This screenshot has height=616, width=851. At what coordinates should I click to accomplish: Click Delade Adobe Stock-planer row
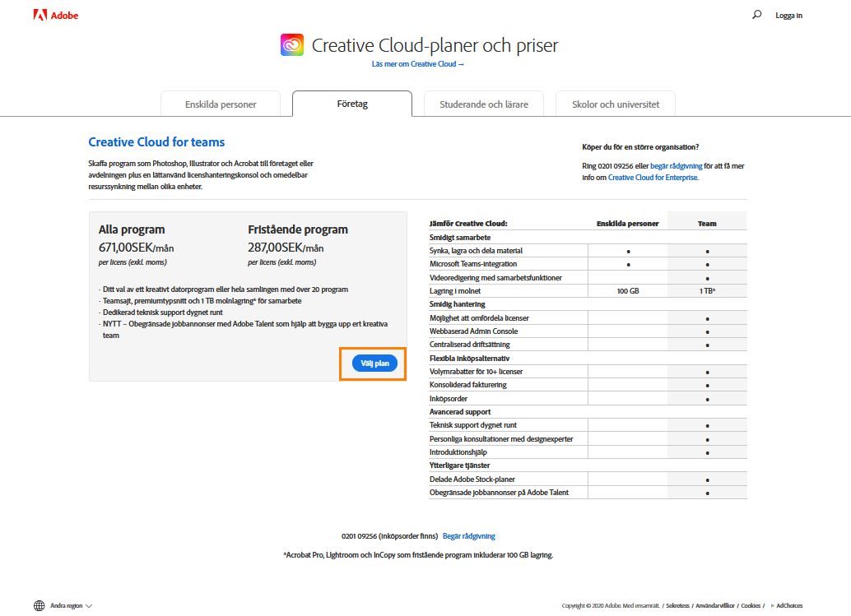coord(588,479)
